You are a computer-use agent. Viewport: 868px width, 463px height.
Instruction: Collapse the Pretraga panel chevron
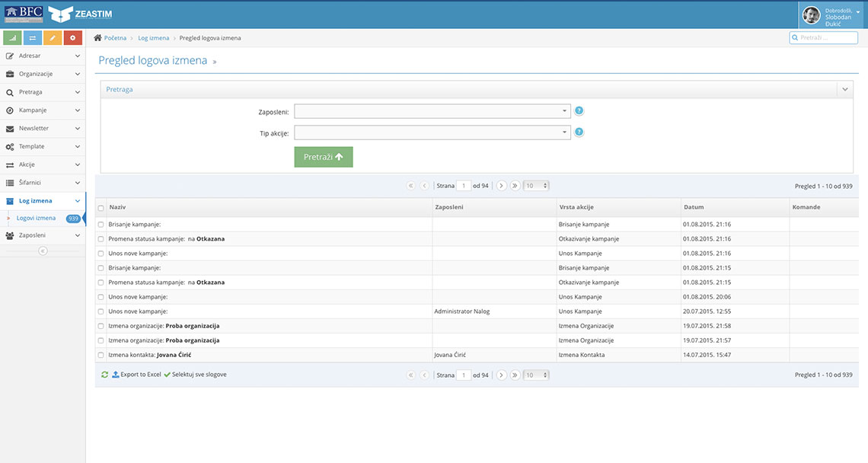tap(844, 89)
